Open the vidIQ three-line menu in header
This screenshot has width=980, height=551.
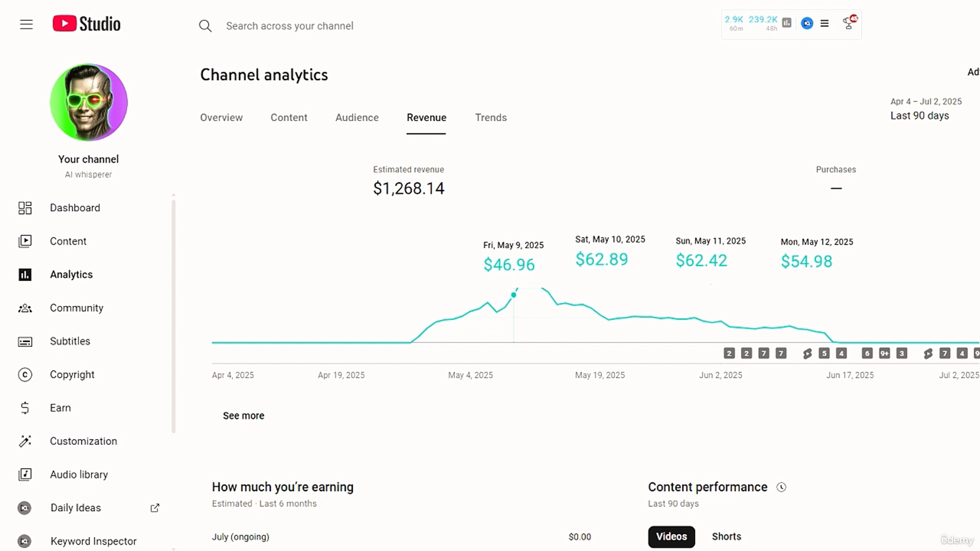pos(824,23)
